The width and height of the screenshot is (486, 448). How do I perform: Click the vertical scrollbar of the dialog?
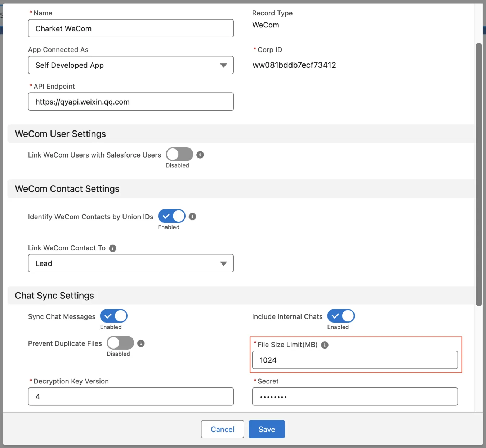(478, 175)
